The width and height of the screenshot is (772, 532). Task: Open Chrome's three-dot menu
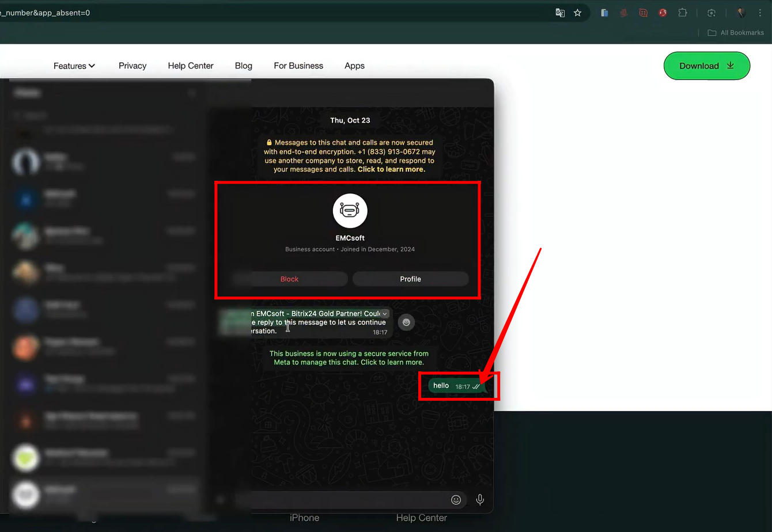(x=760, y=13)
